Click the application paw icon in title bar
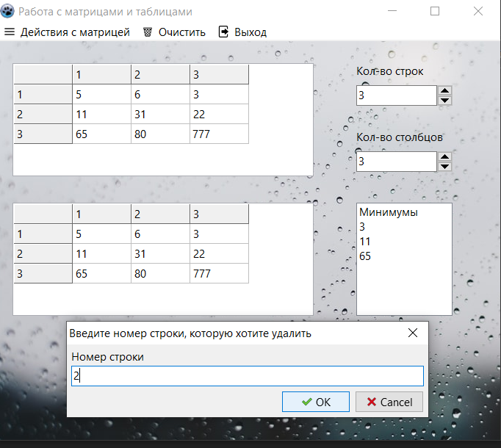The width and height of the screenshot is (501, 448). [x=9, y=12]
